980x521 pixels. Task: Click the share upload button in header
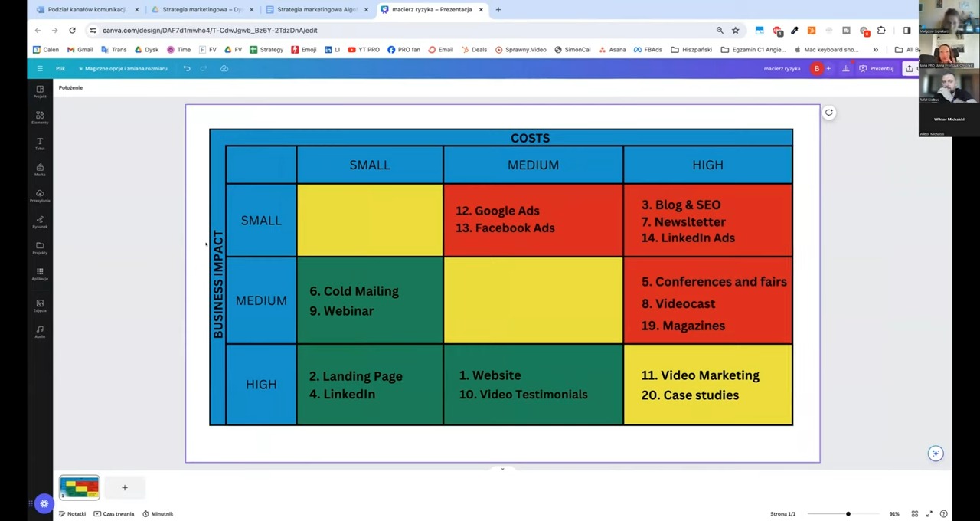[909, 69]
